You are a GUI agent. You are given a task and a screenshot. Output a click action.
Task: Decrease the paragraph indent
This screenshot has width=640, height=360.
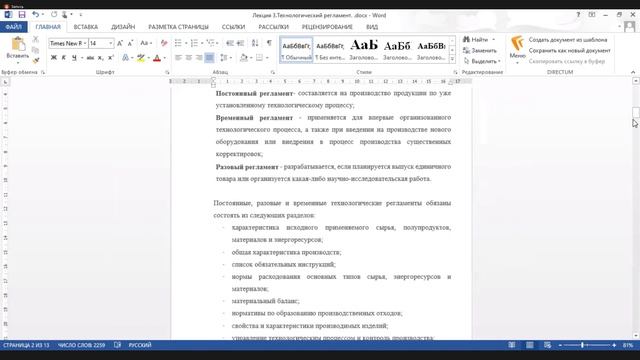[230, 43]
